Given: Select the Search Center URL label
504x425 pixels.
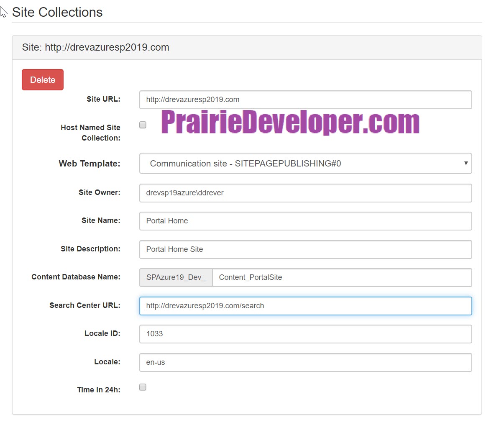Looking at the screenshot, I should 85,305.
